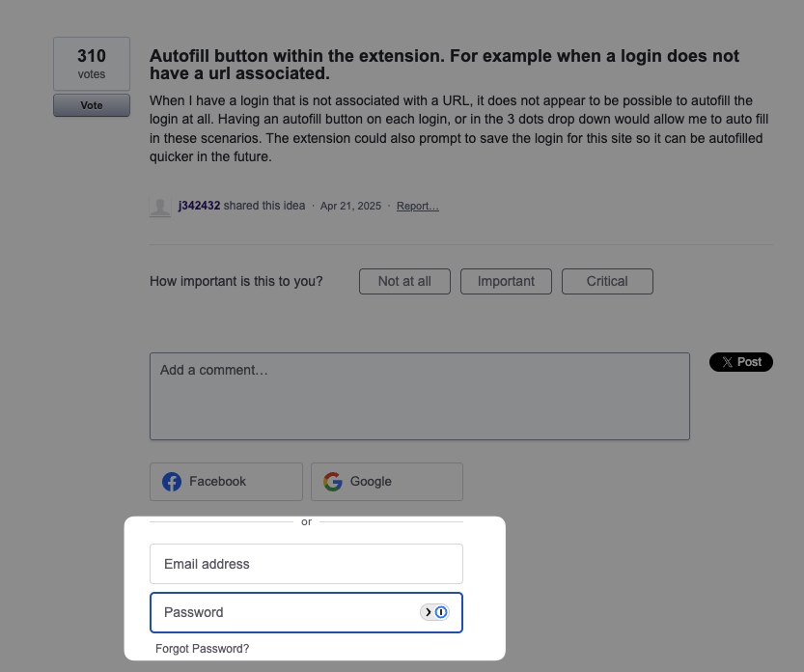Focus the Email address field
The width and height of the screenshot is (804, 672).
[x=306, y=564]
